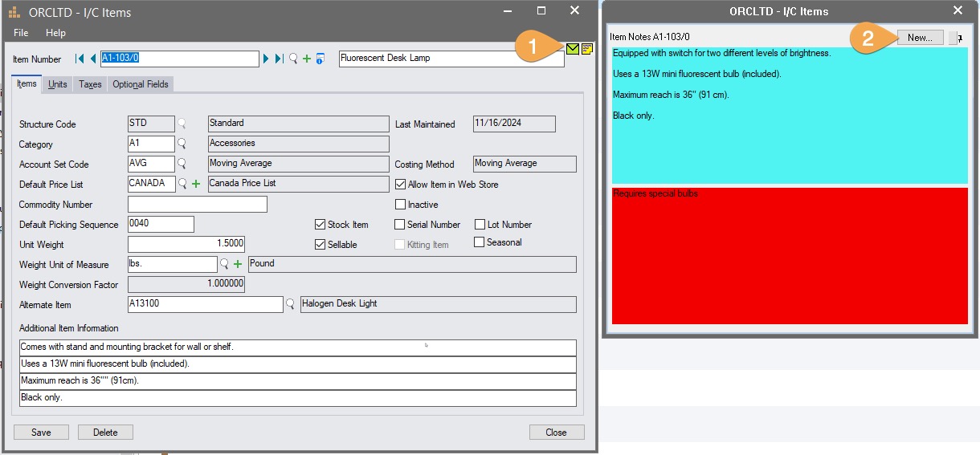Go to the previous item record

(93, 59)
